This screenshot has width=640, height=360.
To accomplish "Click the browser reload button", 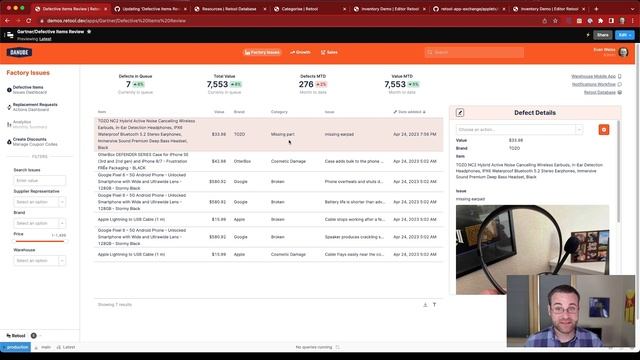I will point(28,21).
